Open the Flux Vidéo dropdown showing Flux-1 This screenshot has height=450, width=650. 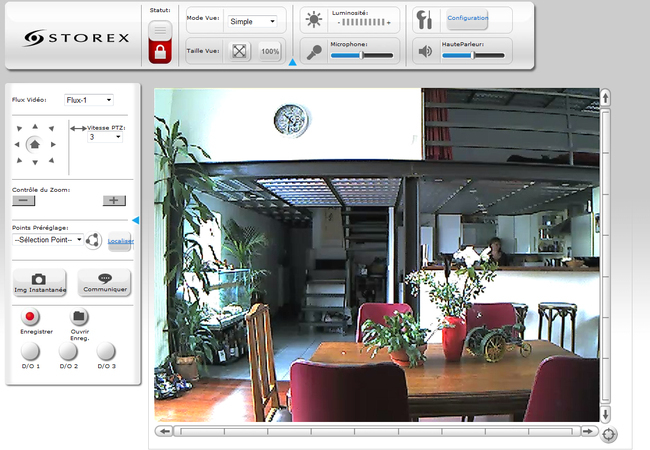(x=89, y=100)
